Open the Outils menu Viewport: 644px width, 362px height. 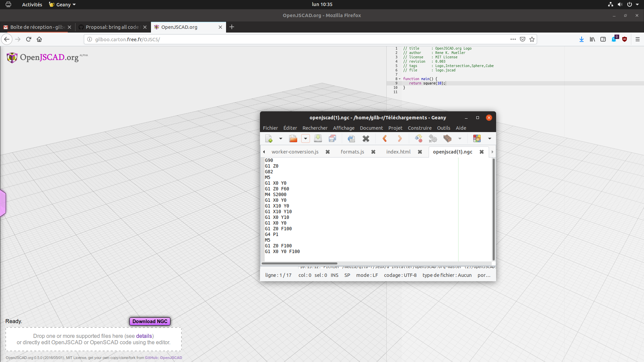[443, 128]
